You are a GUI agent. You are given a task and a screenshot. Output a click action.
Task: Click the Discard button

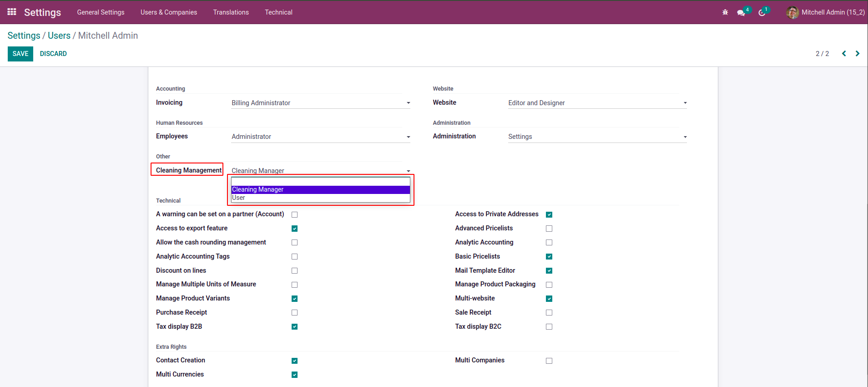click(x=53, y=54)
